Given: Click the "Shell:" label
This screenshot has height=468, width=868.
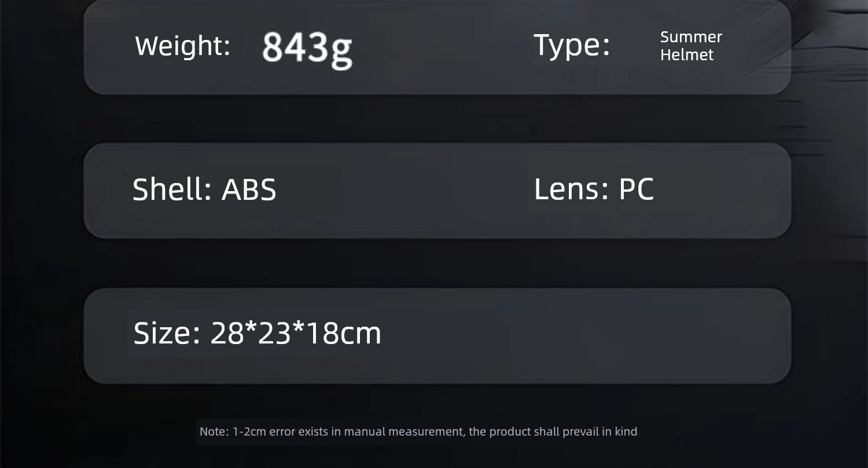Looking at the screenshot, I should point(172,189).
